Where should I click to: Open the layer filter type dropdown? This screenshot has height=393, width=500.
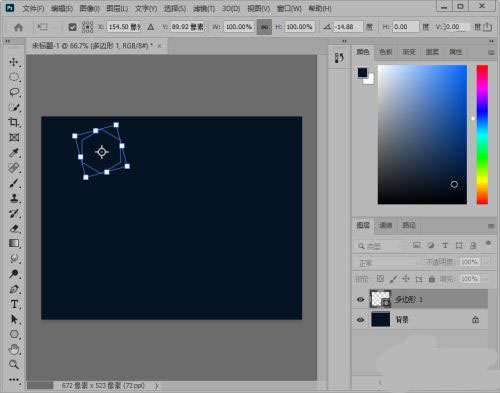379,246
